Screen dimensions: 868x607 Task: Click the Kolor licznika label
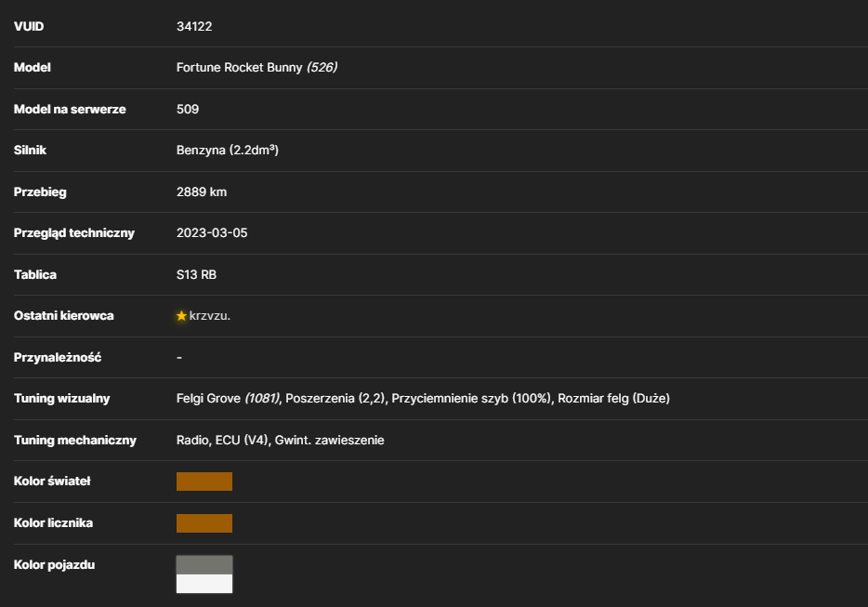click(53, 523)
